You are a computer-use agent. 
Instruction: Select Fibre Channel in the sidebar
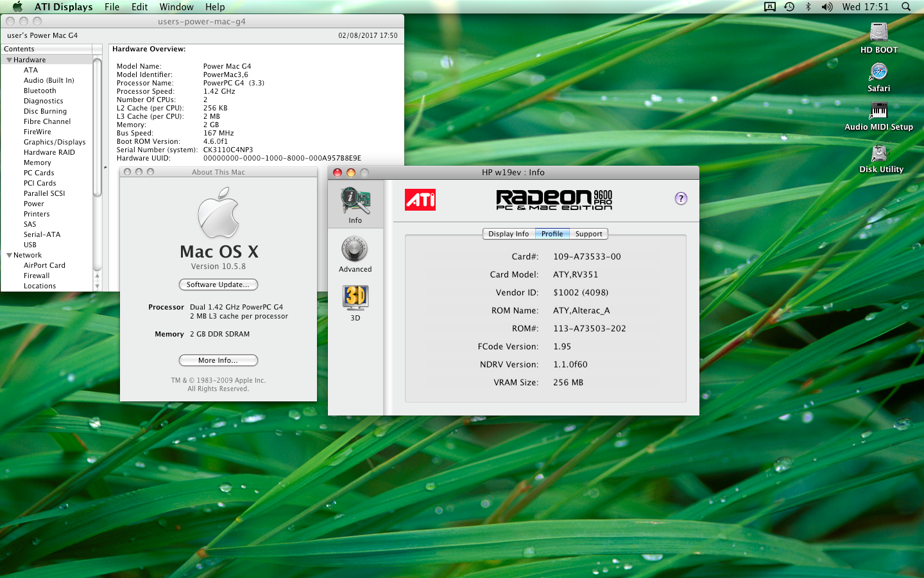tap(47, 121)
